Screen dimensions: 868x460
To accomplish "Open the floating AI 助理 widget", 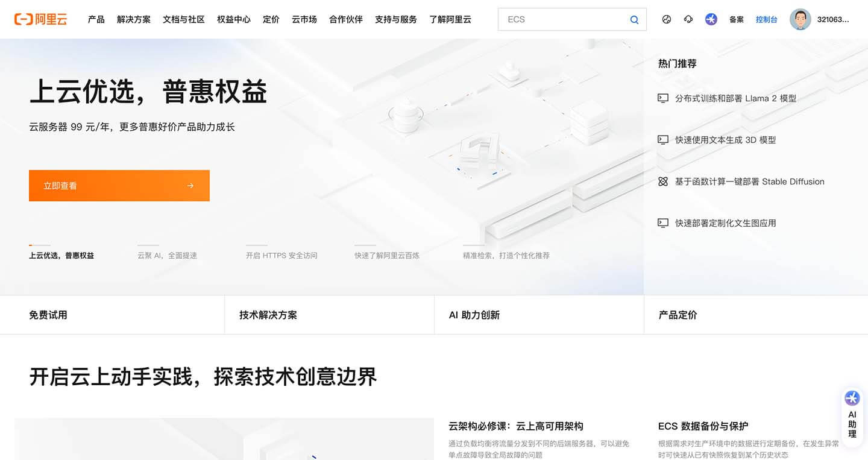I will point(852,418).
